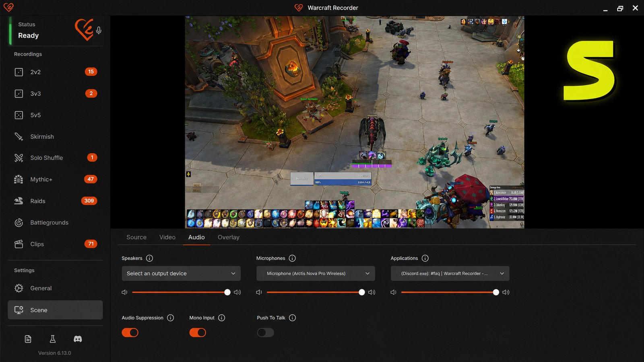The height and width of the screenshot is (362, 644).
Task: Click the microphone status icon
Action: point(99,30)
